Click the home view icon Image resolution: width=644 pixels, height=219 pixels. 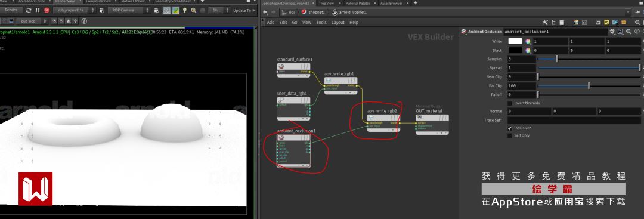click(x=69, y=21)
